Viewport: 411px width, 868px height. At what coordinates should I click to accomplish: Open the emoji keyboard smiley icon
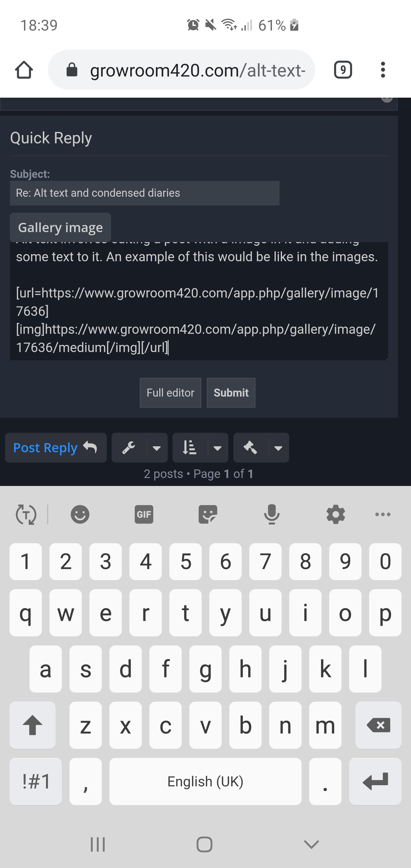click(80, 514)
